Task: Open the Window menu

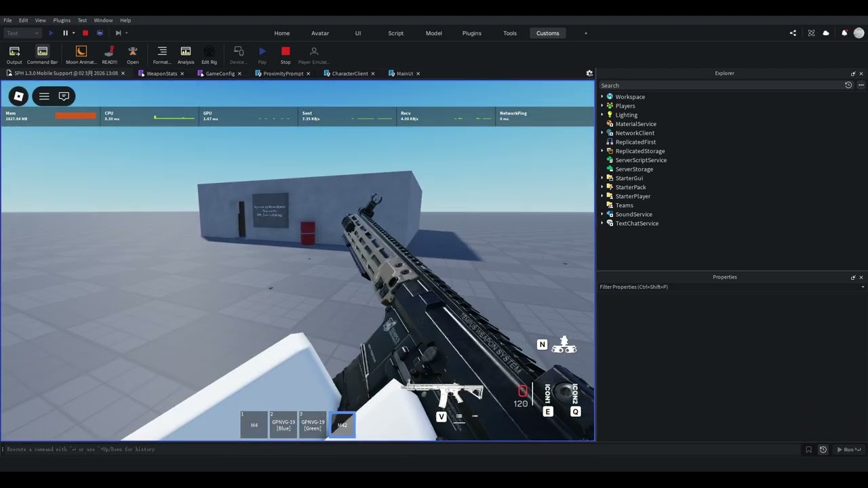Action: (103, 20)
